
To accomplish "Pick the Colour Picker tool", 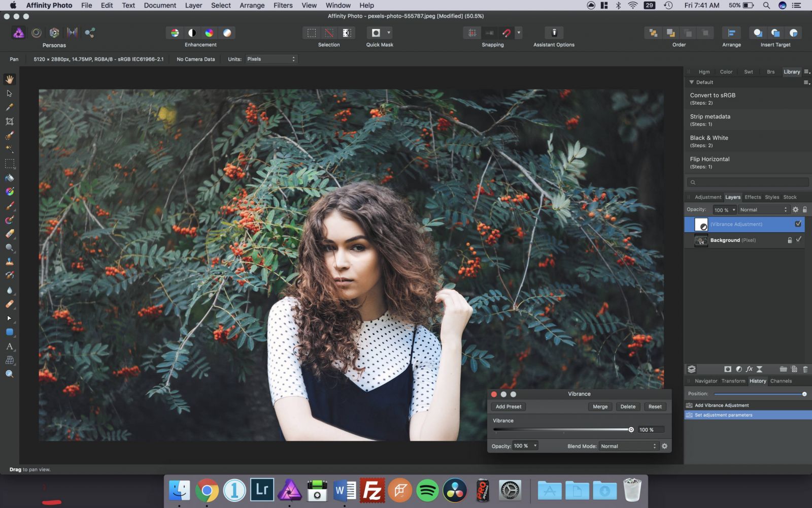I will click(x=10, y=107).
